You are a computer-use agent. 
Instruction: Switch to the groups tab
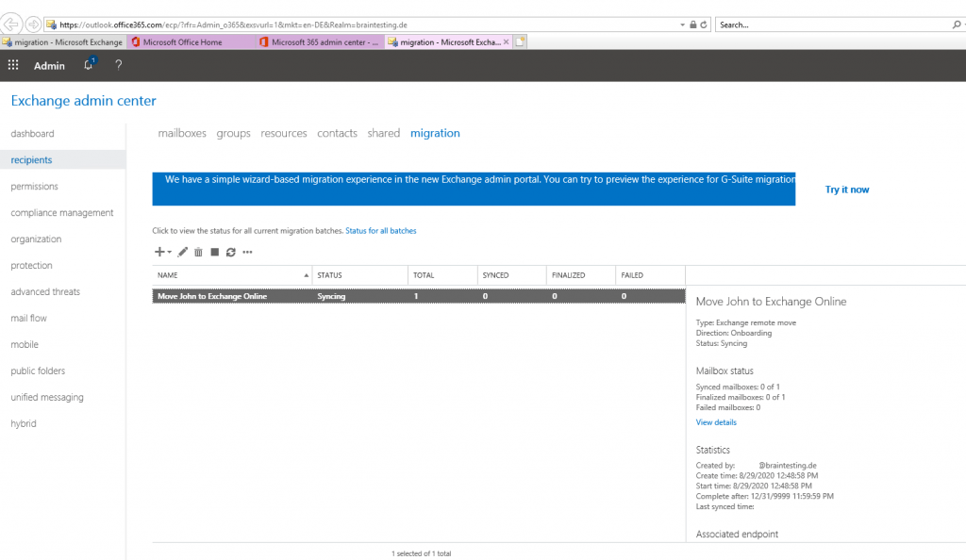pyautogui.click(x=233, y=134)
